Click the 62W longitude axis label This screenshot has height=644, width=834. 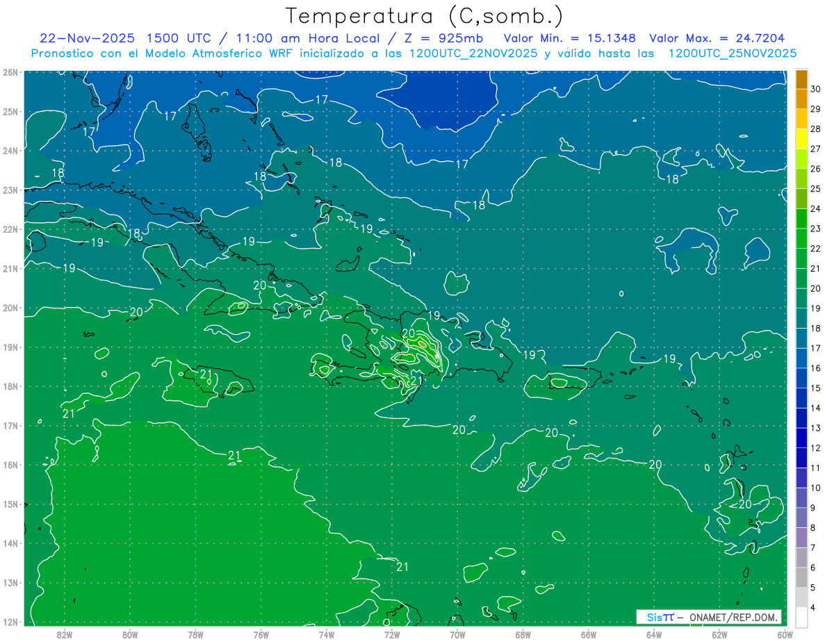(719, 634)
